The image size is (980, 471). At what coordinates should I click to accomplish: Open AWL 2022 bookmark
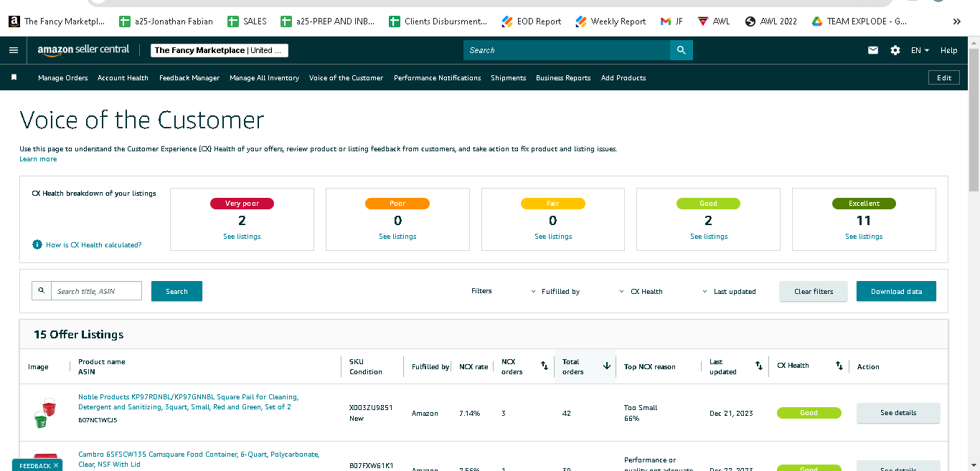click(771, 22)
